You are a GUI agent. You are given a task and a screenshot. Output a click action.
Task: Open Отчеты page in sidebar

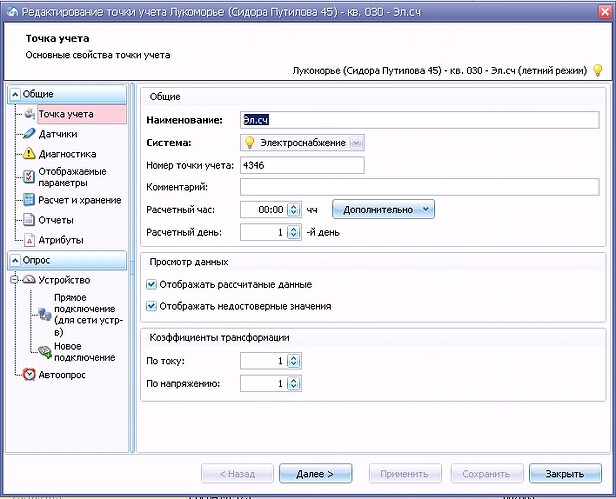point(56,220)
